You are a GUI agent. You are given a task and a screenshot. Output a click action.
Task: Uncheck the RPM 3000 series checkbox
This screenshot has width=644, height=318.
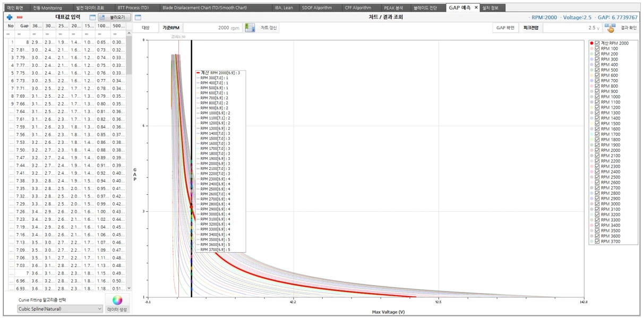point(597,204)
